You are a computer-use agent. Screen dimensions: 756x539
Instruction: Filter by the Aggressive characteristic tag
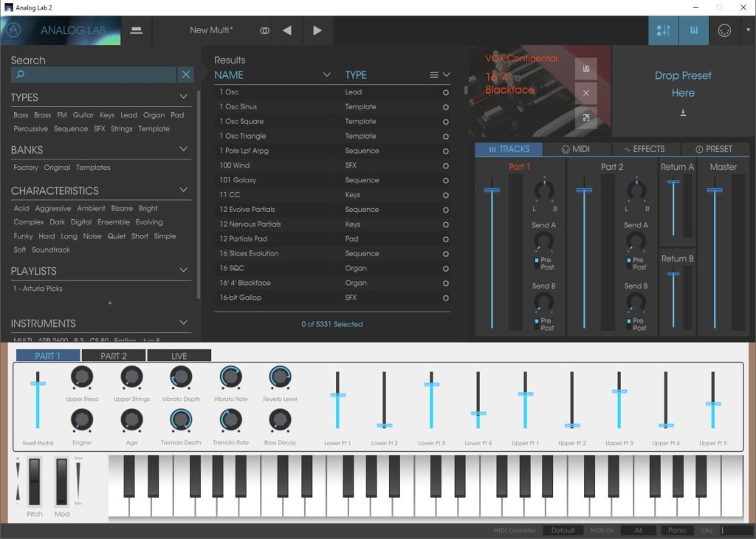click(x=53, y=209)
